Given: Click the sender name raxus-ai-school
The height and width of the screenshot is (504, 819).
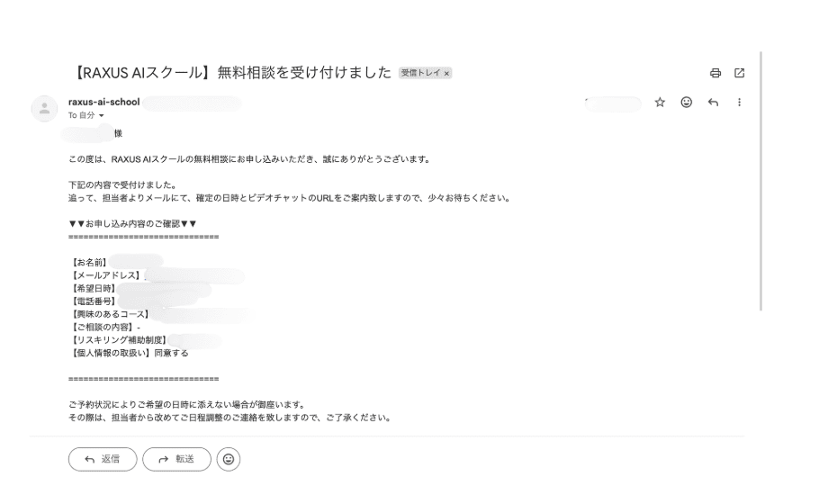Looking at the screenshot, I should (103, 102).
